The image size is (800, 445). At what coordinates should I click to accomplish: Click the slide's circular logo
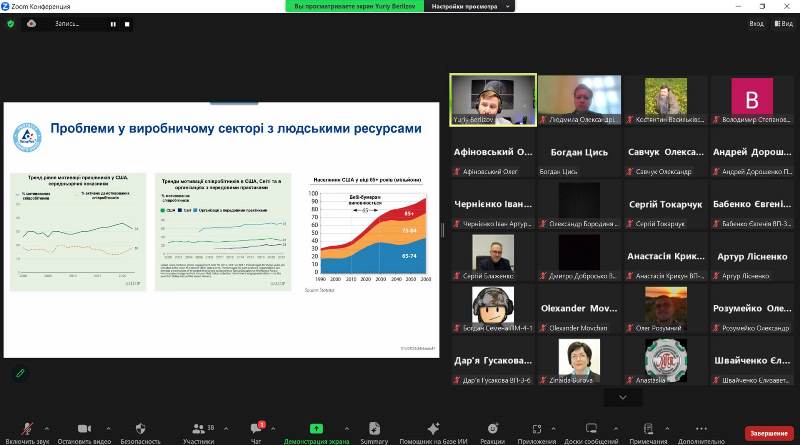(x=27, y=137)
